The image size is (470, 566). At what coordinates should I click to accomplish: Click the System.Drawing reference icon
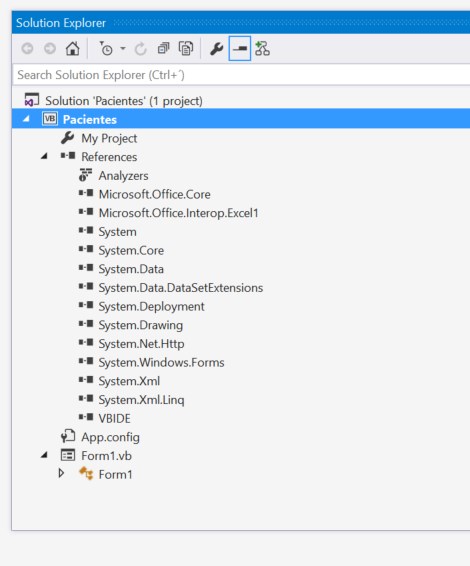tap(86, 324)
